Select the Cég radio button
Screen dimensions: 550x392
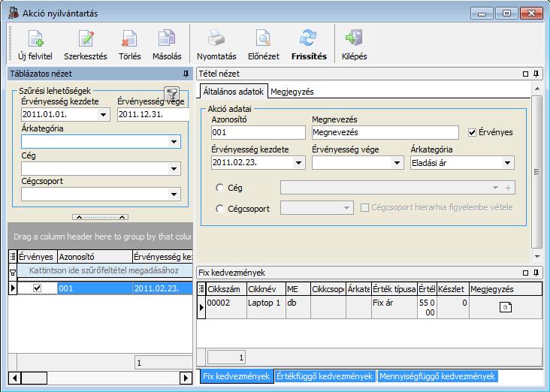(219, 188)
